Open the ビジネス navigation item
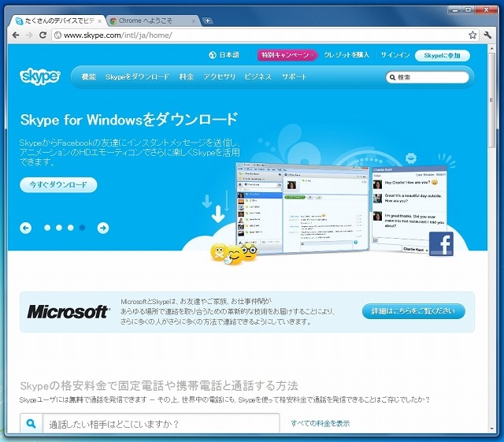Image resolution: width=504 pixels, height=442 pixels. click(258, 76)
